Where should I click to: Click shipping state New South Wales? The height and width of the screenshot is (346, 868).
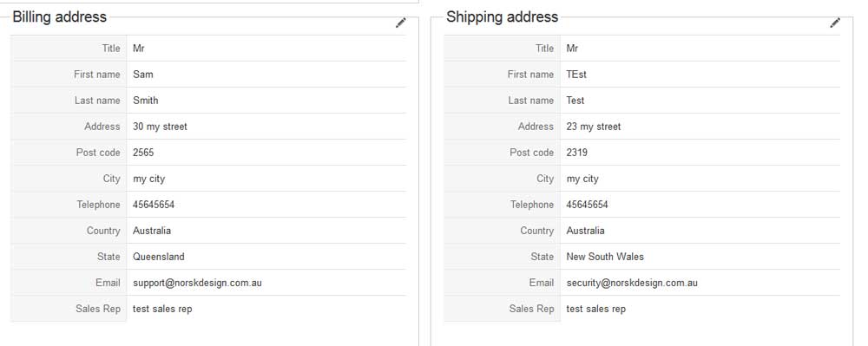[x=605, y=257]
